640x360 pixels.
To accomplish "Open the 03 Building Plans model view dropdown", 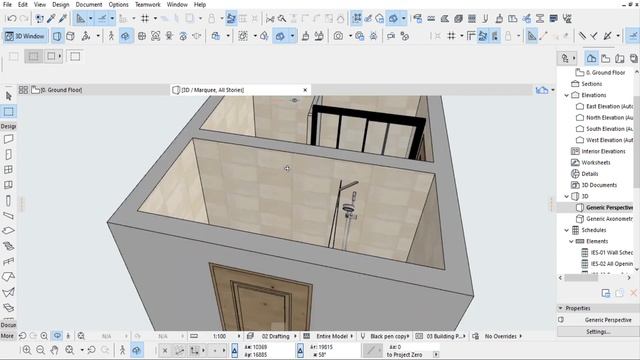I will click(446, 336).
